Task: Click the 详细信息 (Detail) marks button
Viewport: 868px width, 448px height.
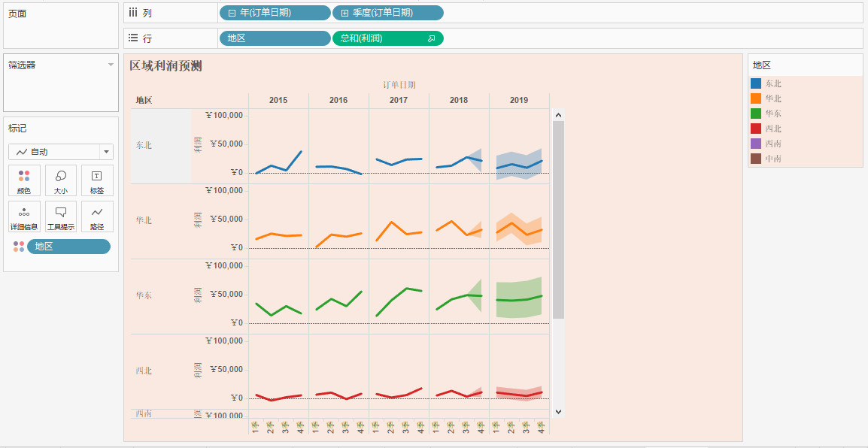Action: [x=24, y=216]
